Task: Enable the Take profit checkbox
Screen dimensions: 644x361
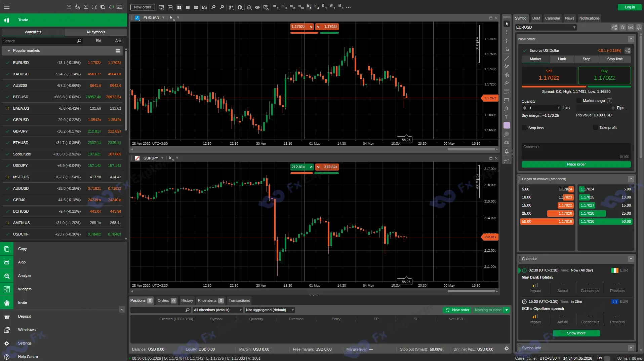Action: click(595, 128)
